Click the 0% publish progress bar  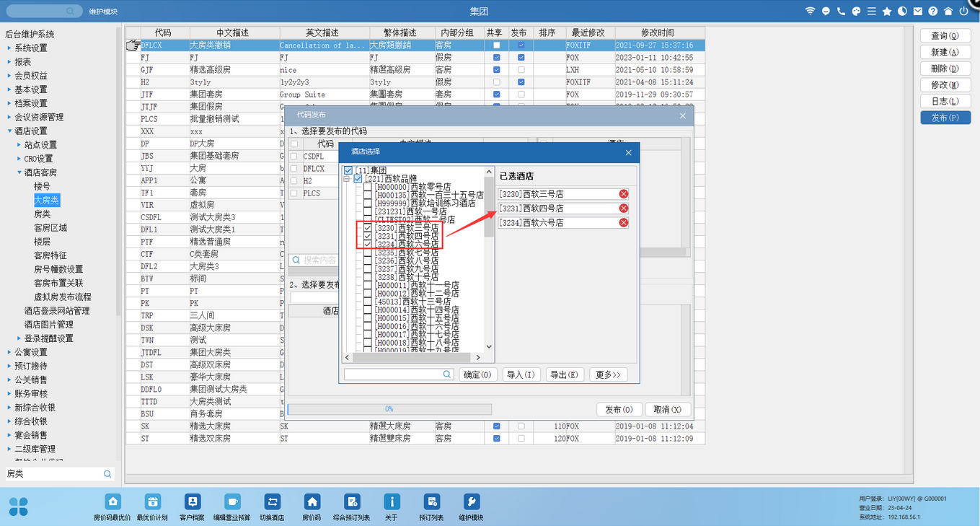[x=389, y=409]
